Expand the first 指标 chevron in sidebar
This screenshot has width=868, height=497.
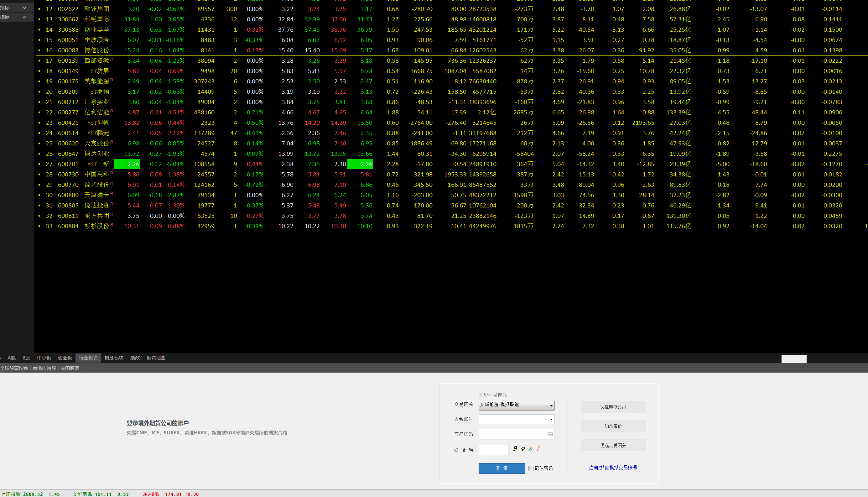[24, 8]
